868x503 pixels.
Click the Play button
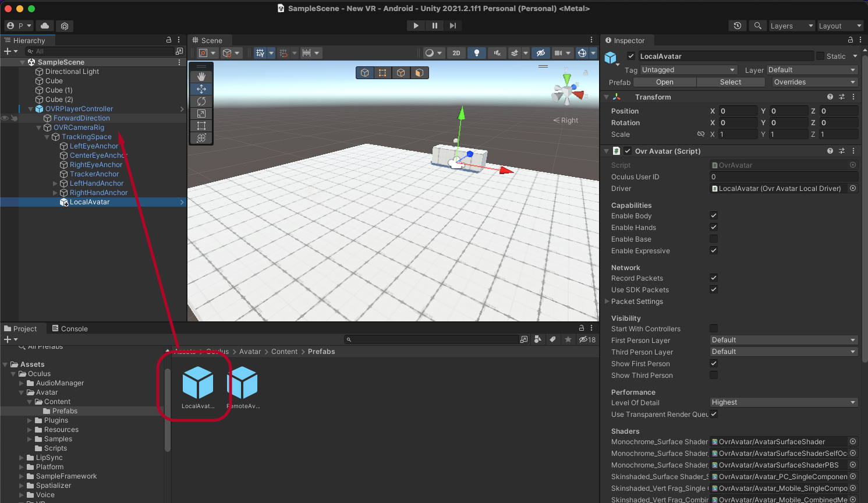point(416,26)
